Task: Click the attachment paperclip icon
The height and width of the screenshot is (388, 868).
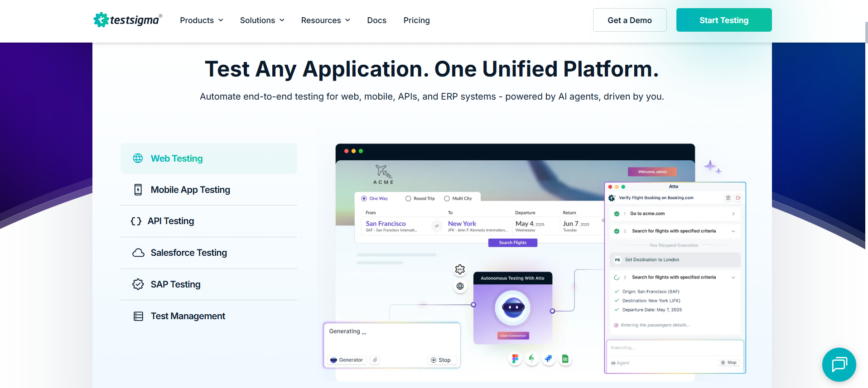Action: click(x=375, y=360)
